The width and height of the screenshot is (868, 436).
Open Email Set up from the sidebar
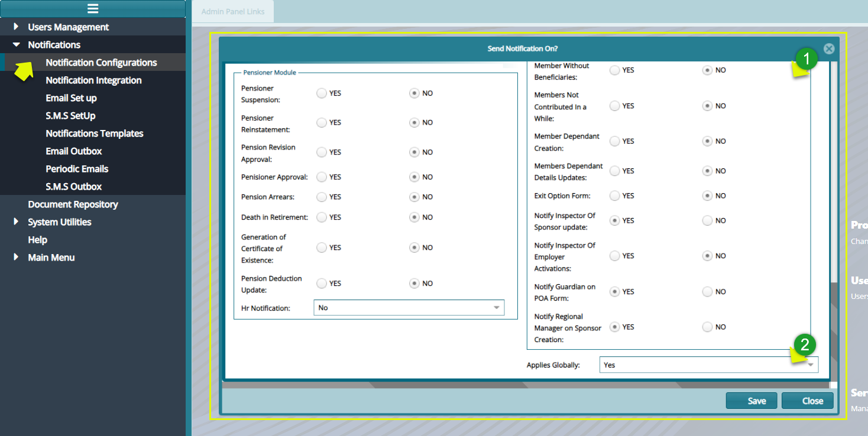click(72, 97)
